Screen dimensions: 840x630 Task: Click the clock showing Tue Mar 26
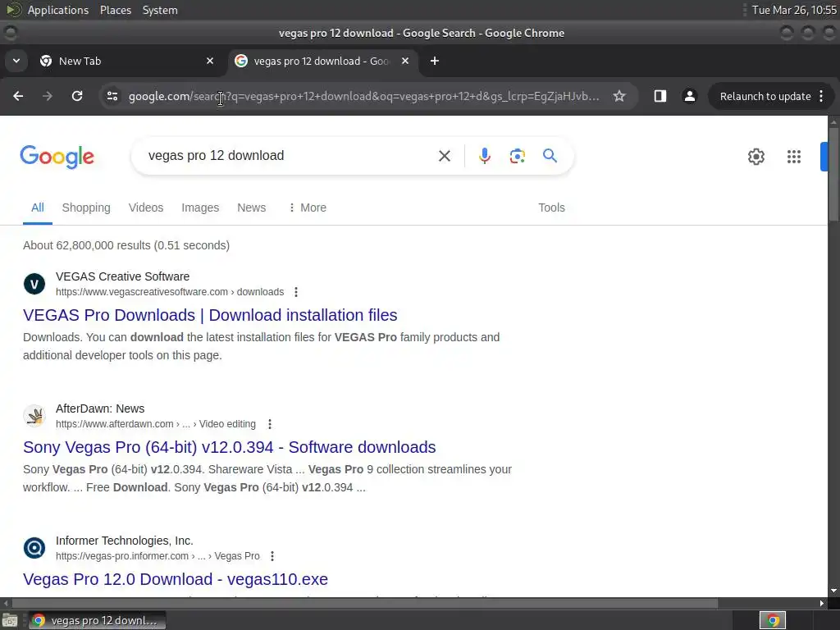794,10
